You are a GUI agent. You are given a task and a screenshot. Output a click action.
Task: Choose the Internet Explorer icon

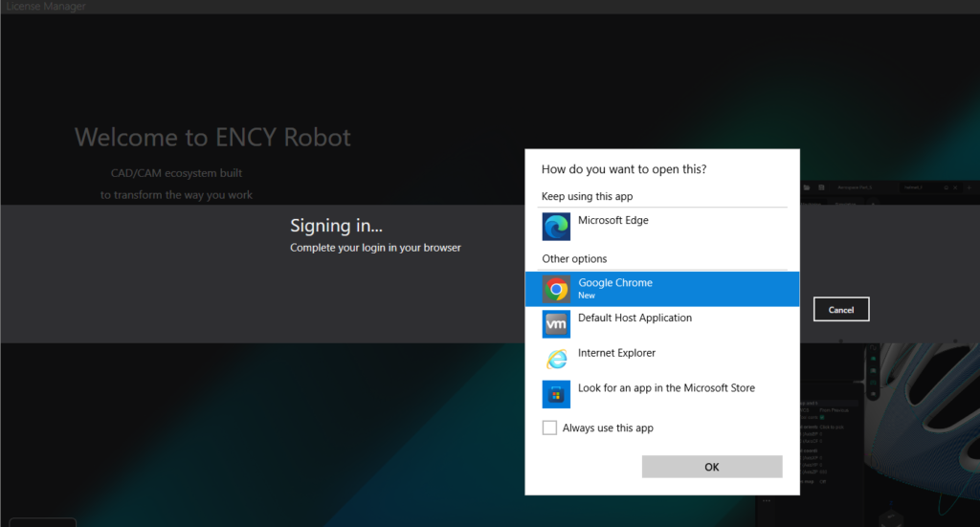pos(556,360)
